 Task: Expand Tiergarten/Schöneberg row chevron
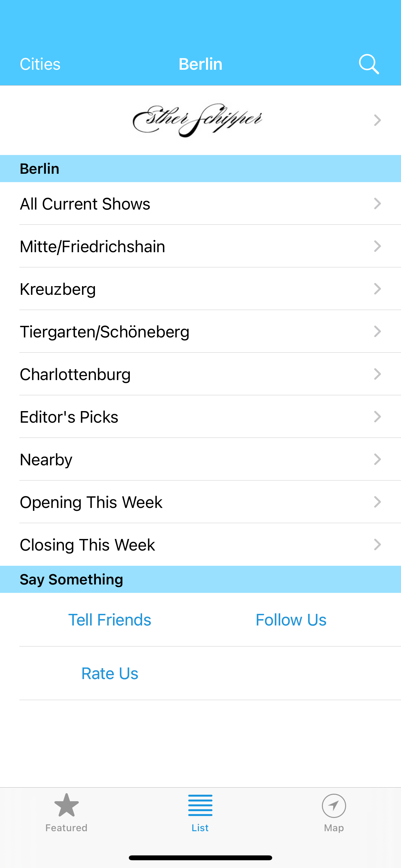377,332
